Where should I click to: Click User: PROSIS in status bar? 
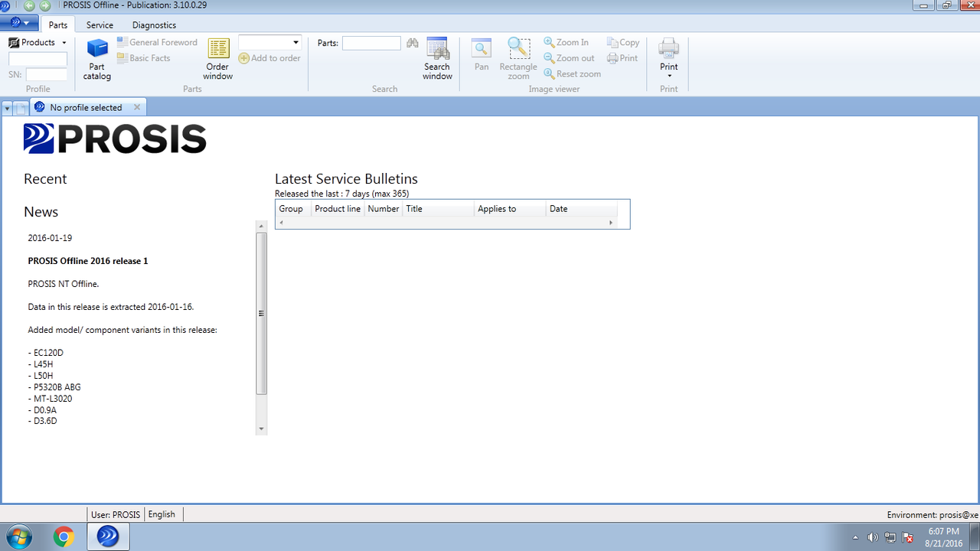[x=116, y=514]
